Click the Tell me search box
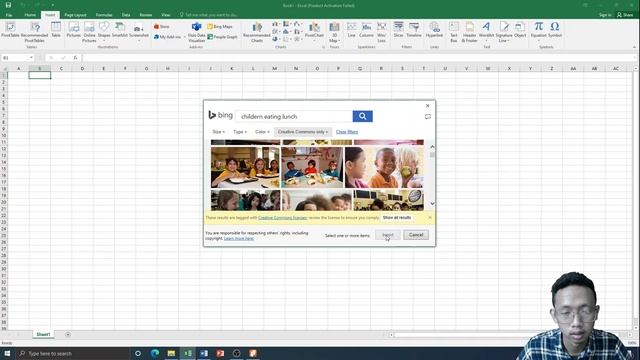 209,15
